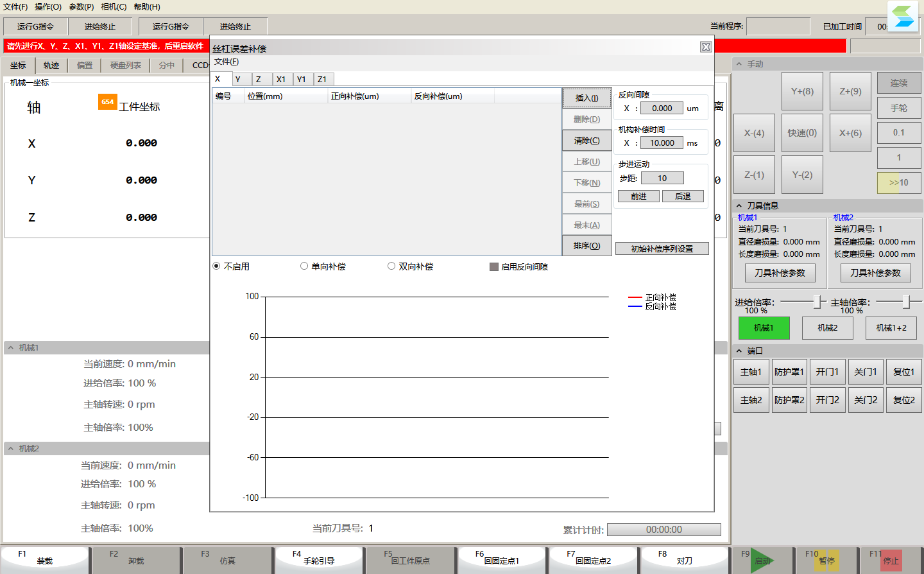Click the green 机械1 selector button
924x574 pixels.
click(x=764, y=328)
